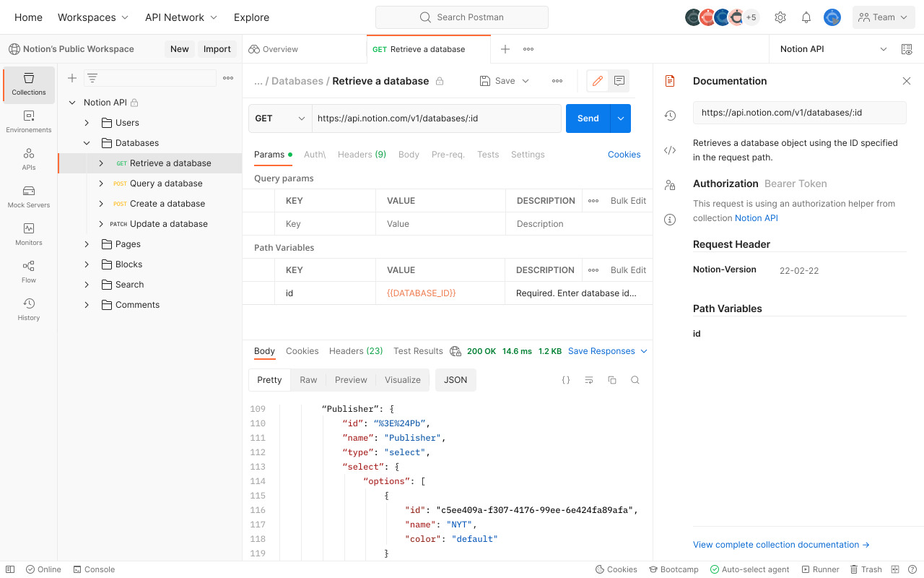This screenshot has width=924, height=578.
Task: Open View complete collection documentation link
Action: click(x=781, y=545)
